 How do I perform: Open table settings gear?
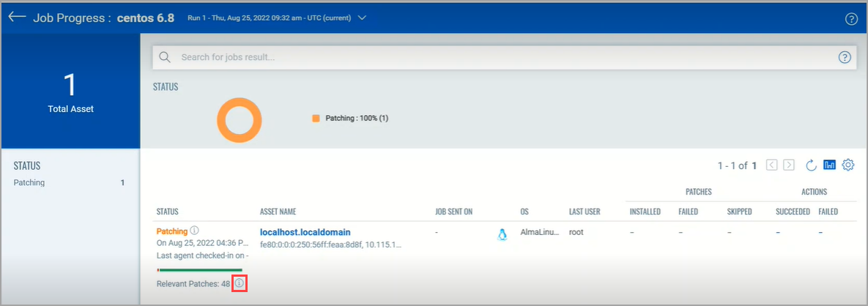pos(848,165)
